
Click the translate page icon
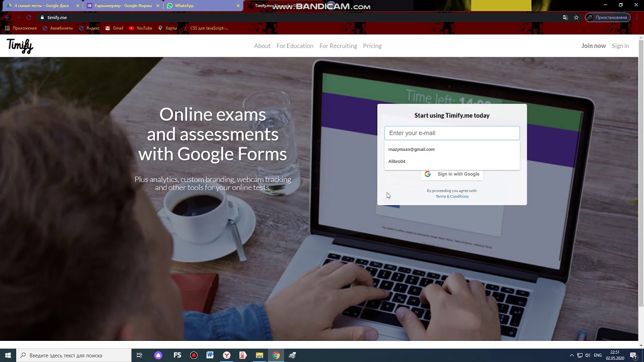(x=566, y=17)
